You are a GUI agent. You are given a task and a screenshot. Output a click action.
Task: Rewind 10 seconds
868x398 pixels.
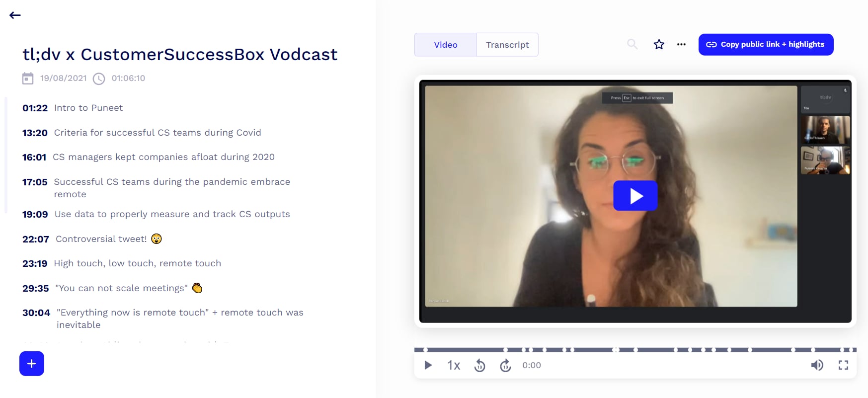[x=479, y=365]
